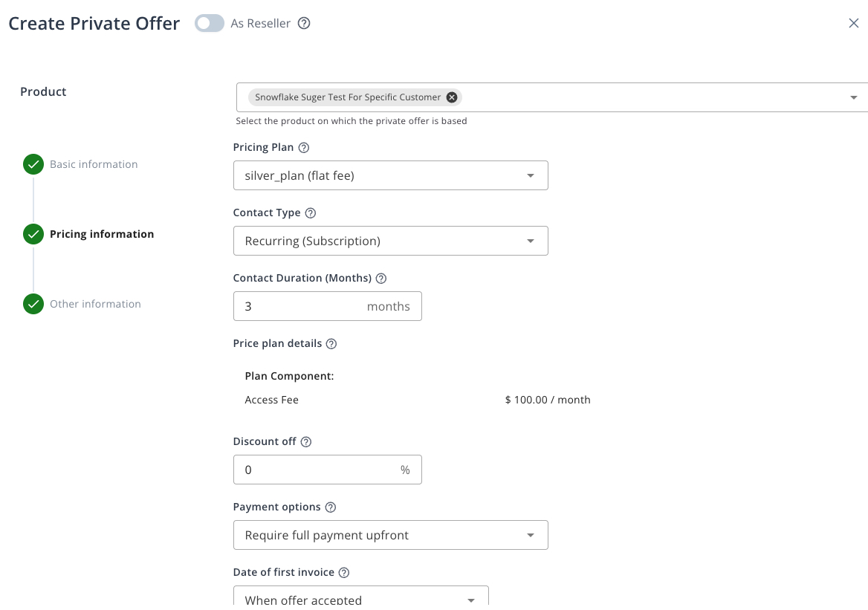Enable the As Reseller toggle
This screenshot has height=610, width=868.
(210, 23)
